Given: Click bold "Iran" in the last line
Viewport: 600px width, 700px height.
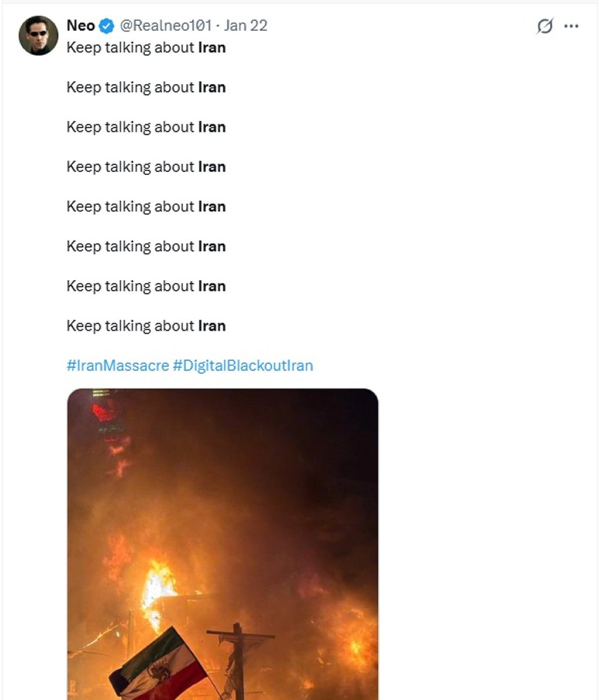Looking at the screenshot, I should click(x=212, y=326).
